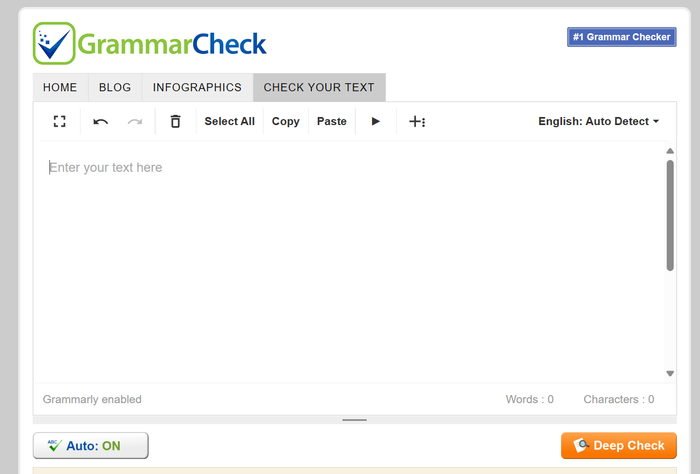Viewport: 700px width, 474px height.
Task: Paste text into the editor
Action: click(x=332, y=121)
